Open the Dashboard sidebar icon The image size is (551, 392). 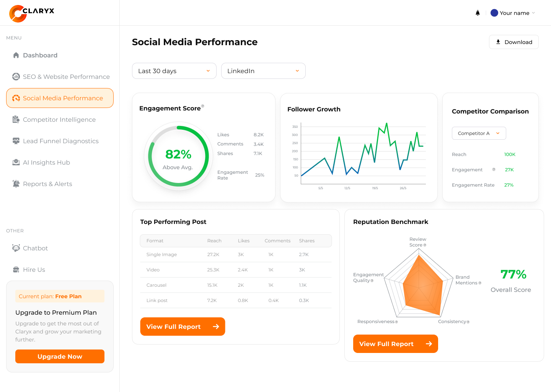pyautogui.click(x=16, y=55)
